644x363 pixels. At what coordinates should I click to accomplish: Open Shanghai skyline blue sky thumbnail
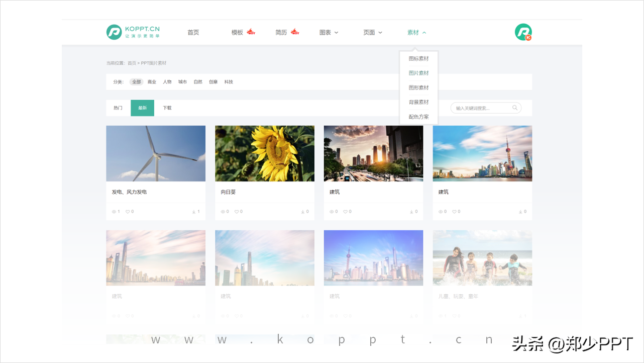click(x=482, y=153)
